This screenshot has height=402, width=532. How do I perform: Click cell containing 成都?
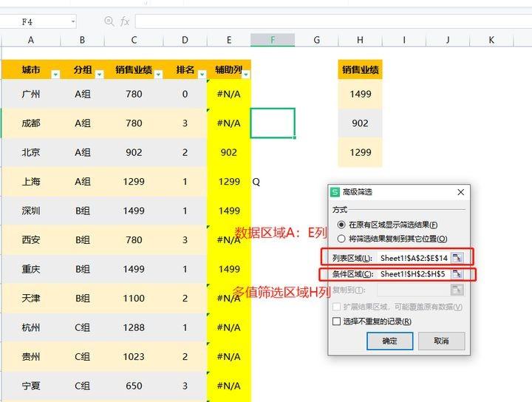pyautogui.click(x=31, y=123)
